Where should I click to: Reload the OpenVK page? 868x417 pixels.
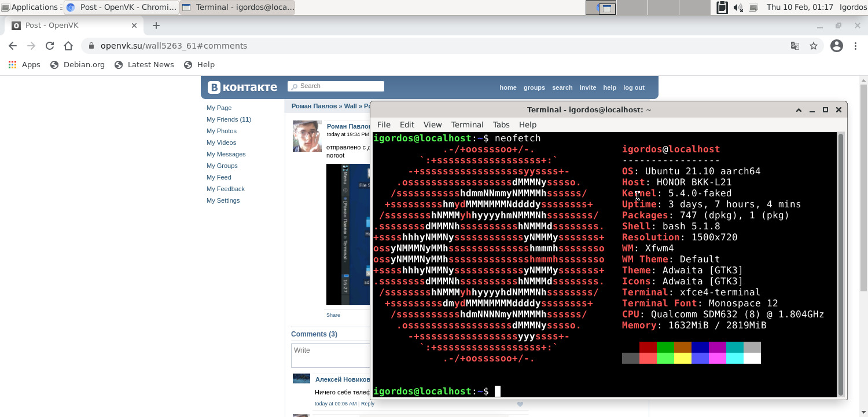click(50, 46)
